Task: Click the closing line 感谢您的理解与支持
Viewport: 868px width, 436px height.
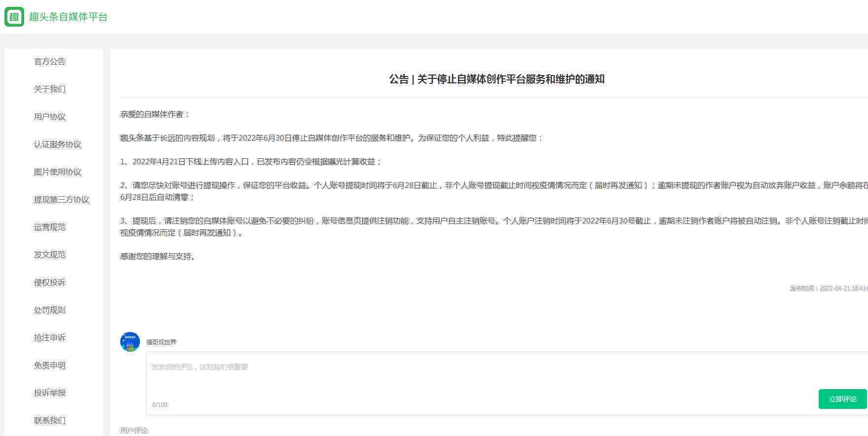Action: tap(159, 256)
